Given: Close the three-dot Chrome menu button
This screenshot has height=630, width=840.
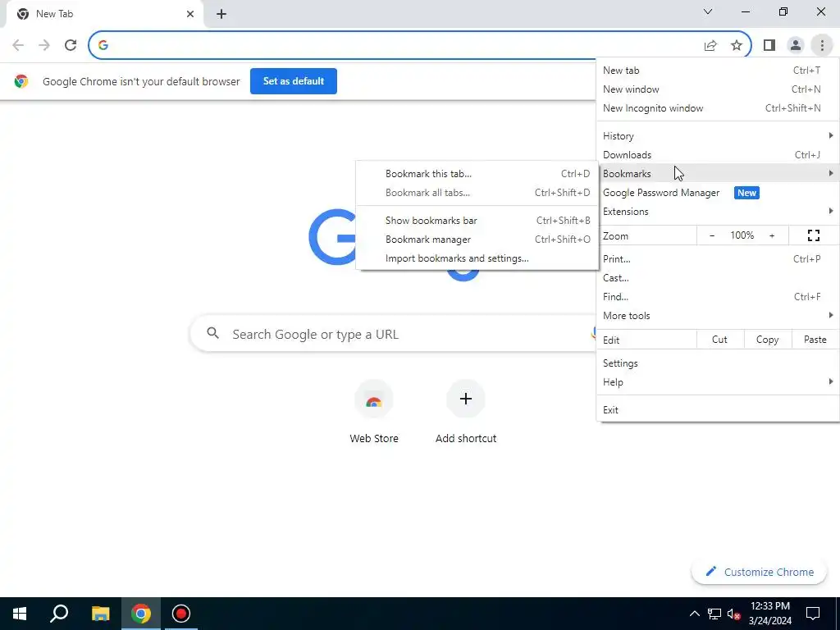Looking at the screenshot, I should click(x=822, y=45).
